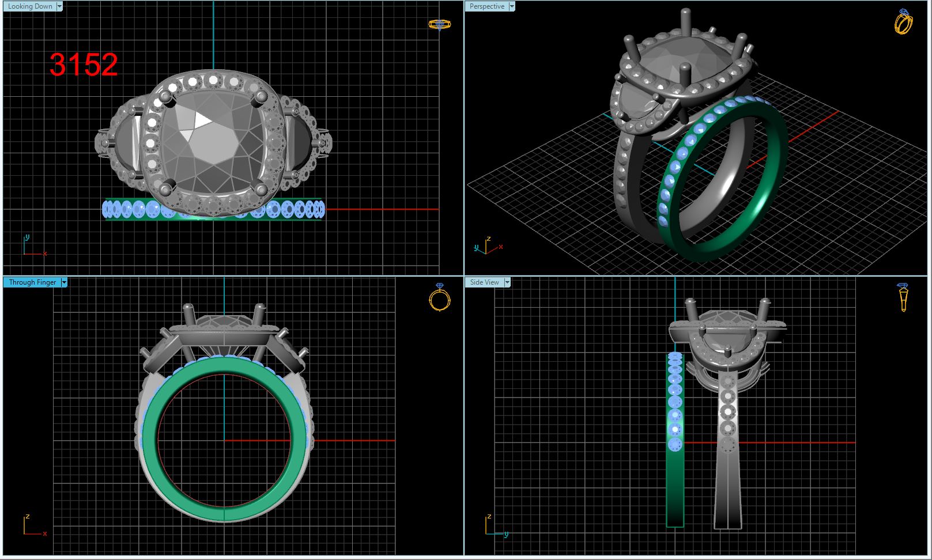This screenshot has width=932, height=560.
Task: Click the top-view ring icon in Looking Down
Action: [x=440, y=24]
